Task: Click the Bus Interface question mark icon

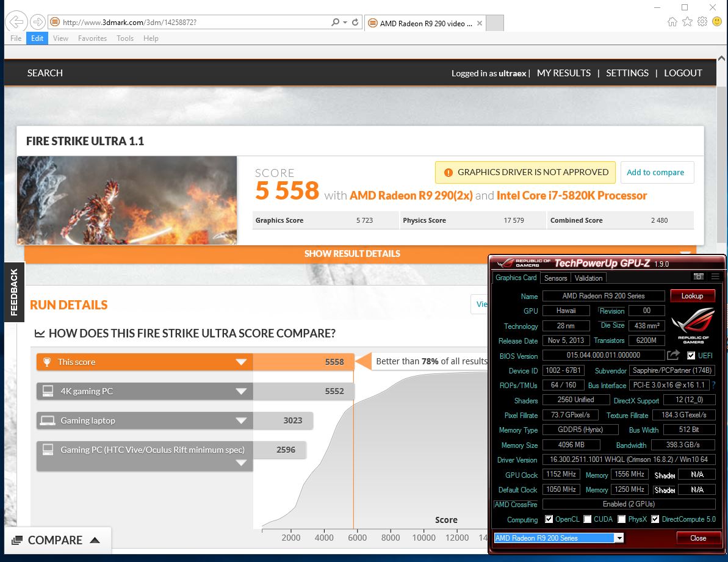Action: coord(713,384)
